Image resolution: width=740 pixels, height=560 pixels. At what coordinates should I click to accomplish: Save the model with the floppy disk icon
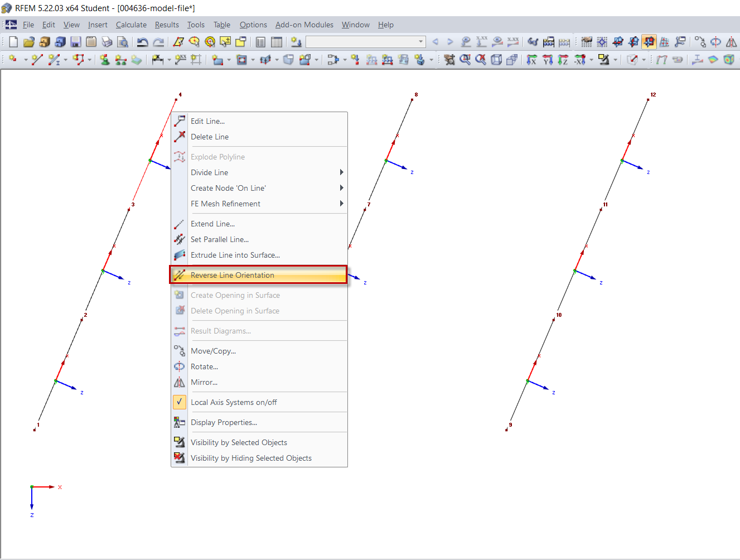pyautogui.click(x=76, y=42)
